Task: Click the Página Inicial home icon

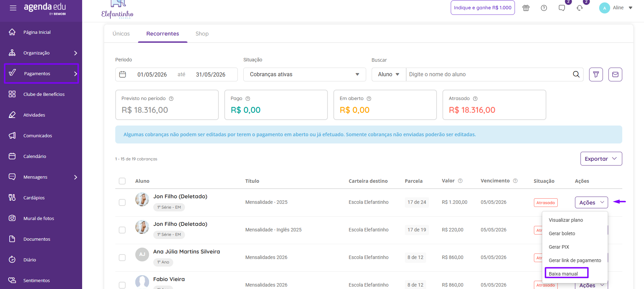Action: (x=12, y=32)
